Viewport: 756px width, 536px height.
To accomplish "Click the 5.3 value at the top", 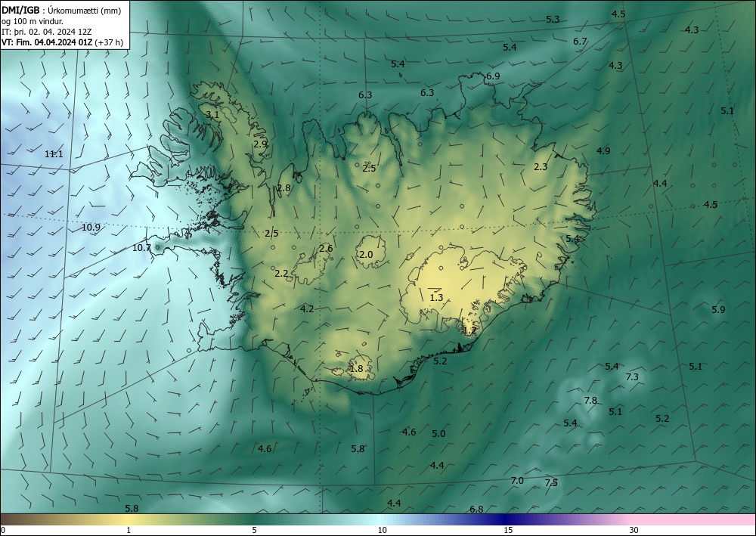I will tap(553, 20).
